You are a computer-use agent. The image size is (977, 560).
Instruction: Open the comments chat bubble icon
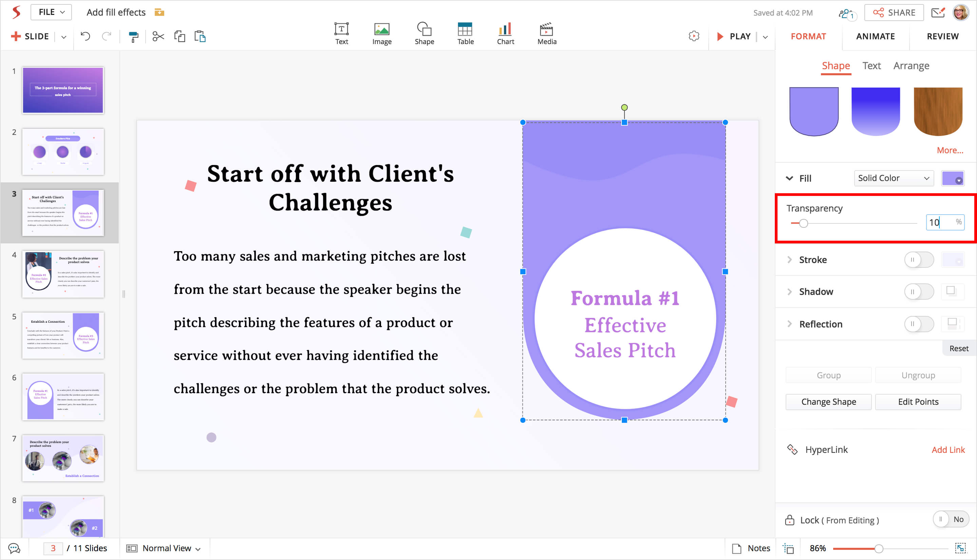pyautogui.click(x=14, y=548)
